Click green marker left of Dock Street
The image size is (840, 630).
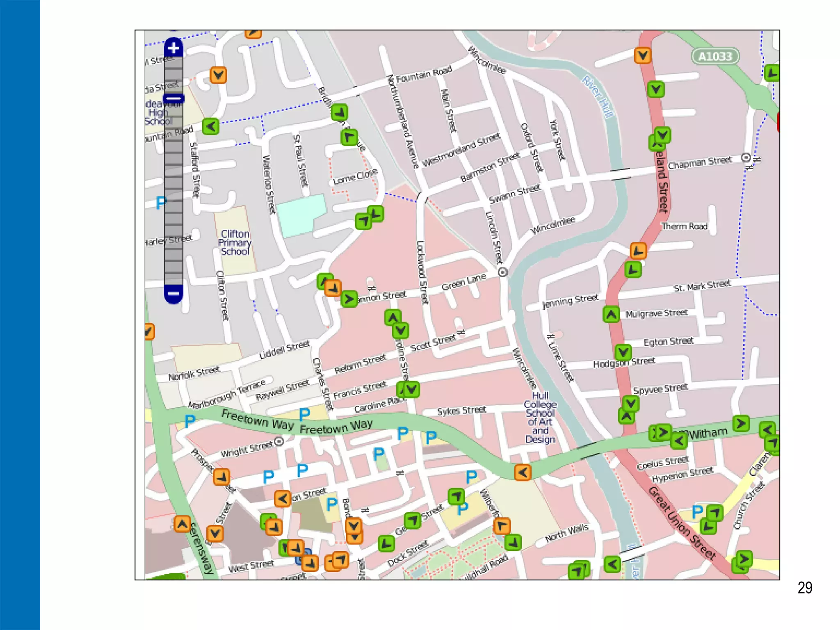tap(386, 544)
